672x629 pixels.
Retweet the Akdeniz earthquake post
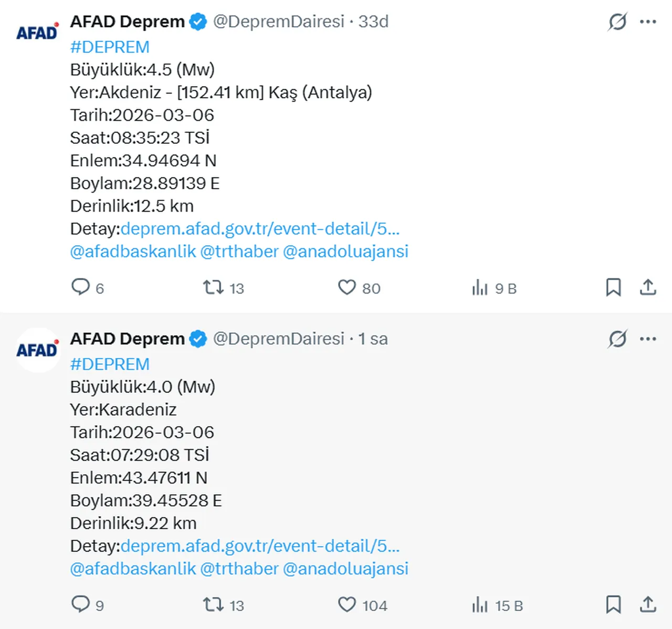coord(212,288)
